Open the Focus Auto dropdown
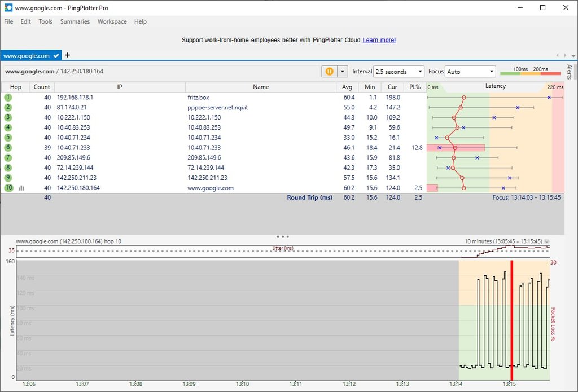 point(470,72)
